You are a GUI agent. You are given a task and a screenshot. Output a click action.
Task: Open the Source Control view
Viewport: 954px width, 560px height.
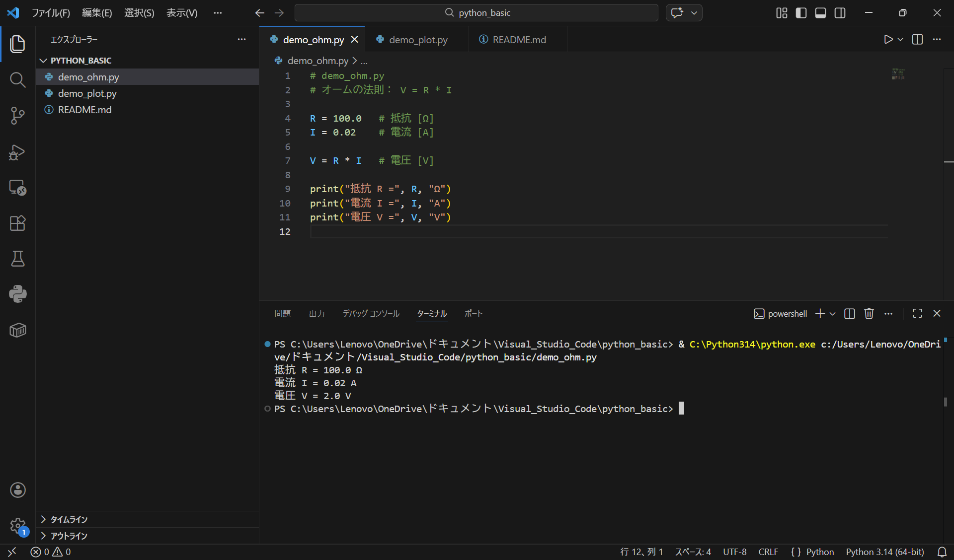18,115
